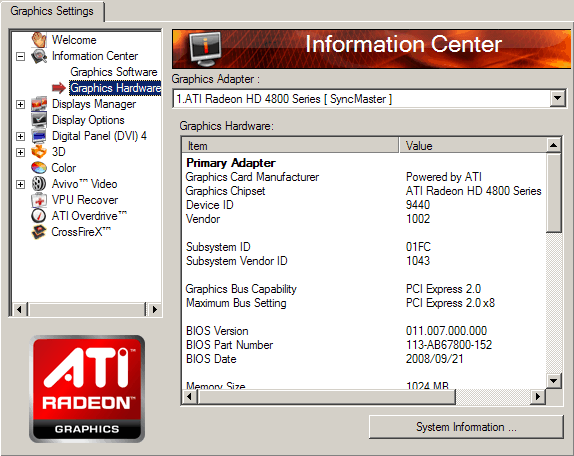
Task: Click the Digital Panel (DVI) 4 icon
Action: [x=39, y=136]
